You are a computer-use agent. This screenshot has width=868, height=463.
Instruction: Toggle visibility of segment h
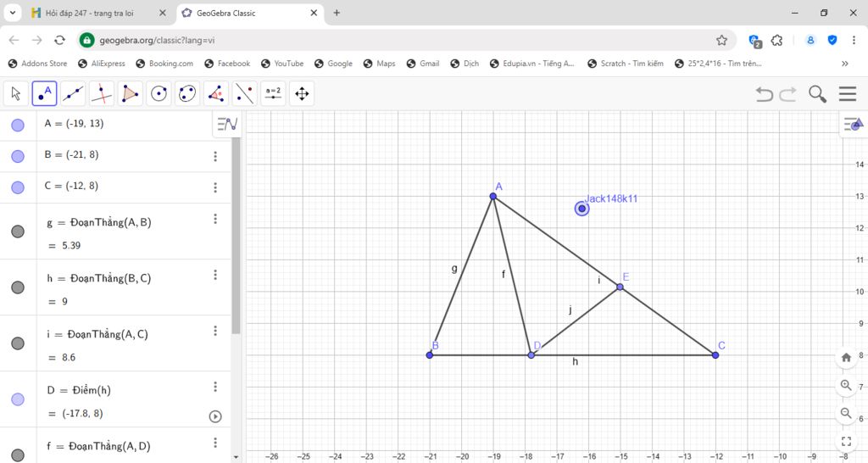(x=18, y=287)
